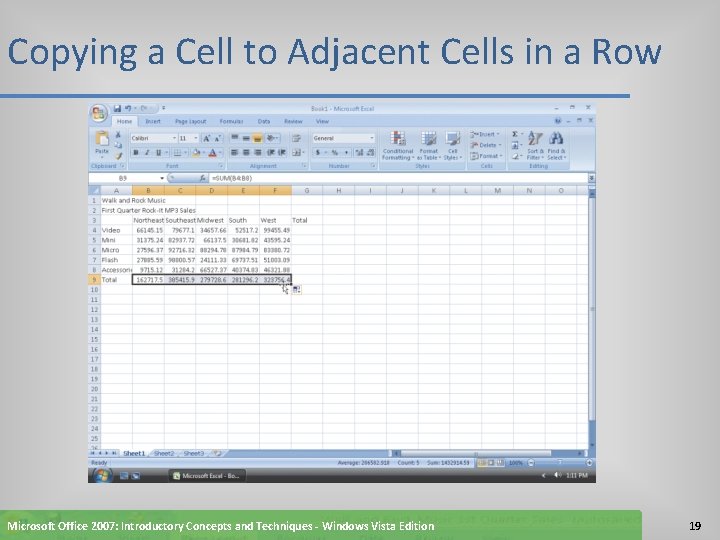Click the Align Text Left icon
The image size is (720, 540).
tap(235, 152)
